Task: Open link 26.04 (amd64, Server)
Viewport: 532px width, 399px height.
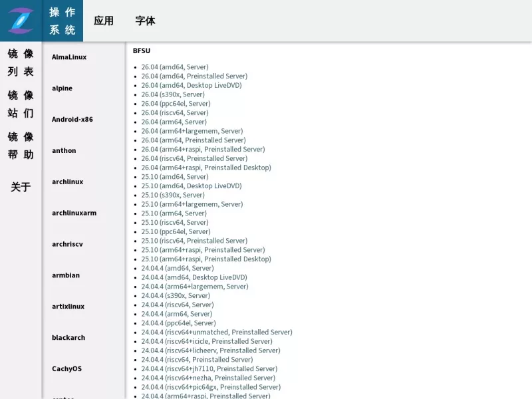Action: coord(175,67)
